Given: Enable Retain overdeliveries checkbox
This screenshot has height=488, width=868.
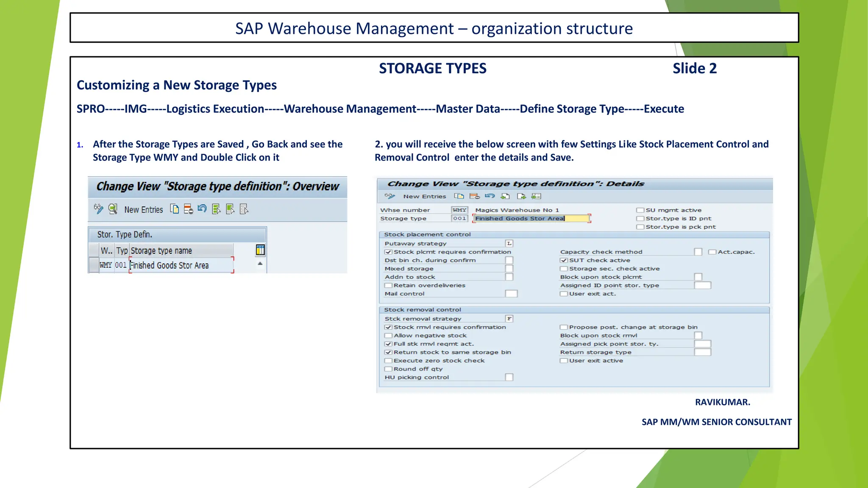Looking at the screenshot, I should point(388,286).
